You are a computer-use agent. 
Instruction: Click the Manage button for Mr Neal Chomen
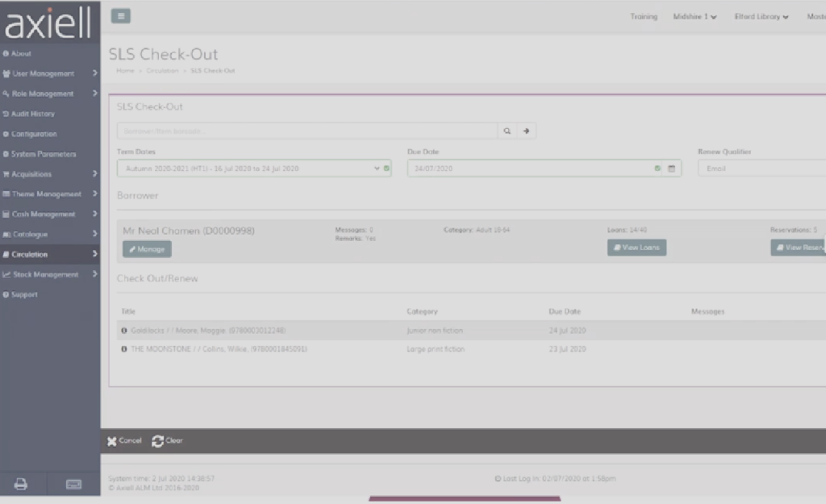pos(146,248)
